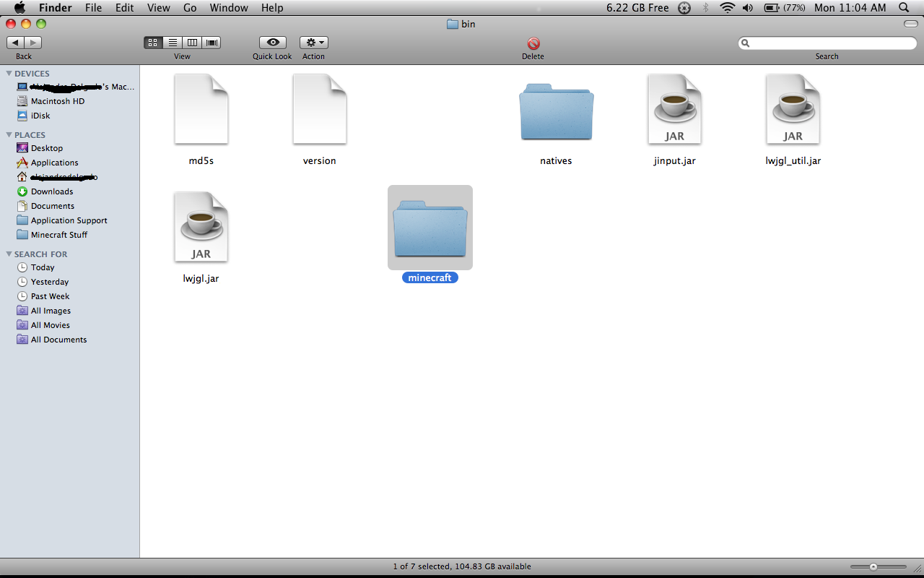
Task: Collapse the PLACES sidebar section
Action: pos(9,135)
